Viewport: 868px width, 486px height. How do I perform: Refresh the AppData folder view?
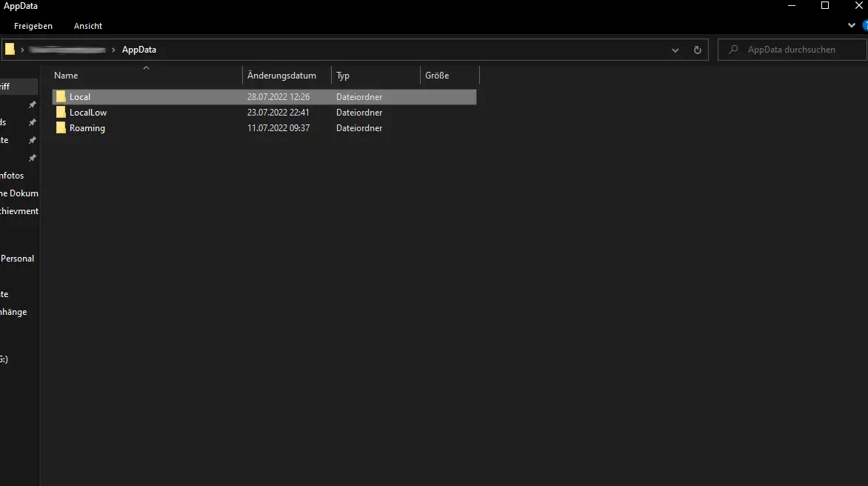698,50
